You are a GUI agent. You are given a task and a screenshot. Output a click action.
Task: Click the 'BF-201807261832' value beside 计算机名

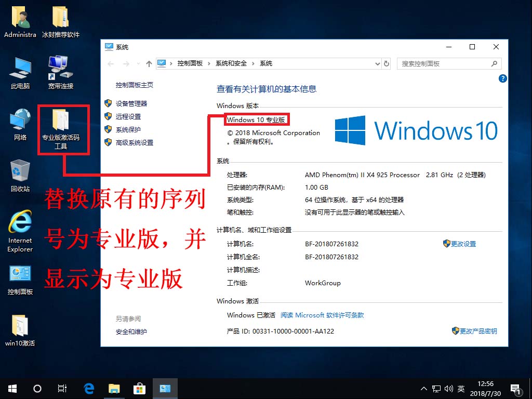tap(331, 244)
